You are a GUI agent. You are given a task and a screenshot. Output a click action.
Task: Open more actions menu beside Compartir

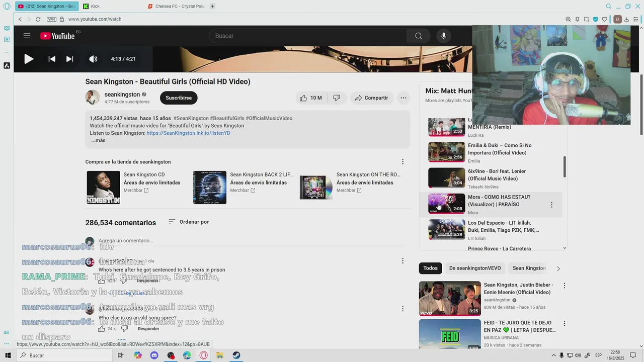tap(403, 98)
